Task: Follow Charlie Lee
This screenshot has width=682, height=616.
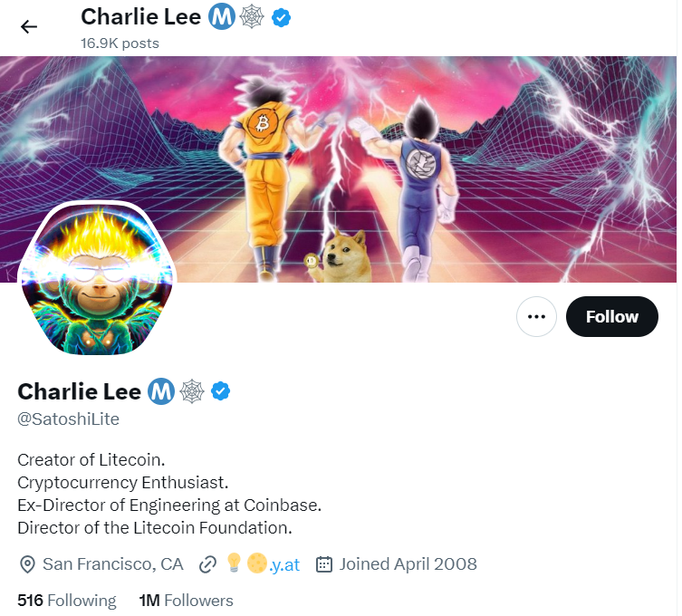Action: pos(612,316)
